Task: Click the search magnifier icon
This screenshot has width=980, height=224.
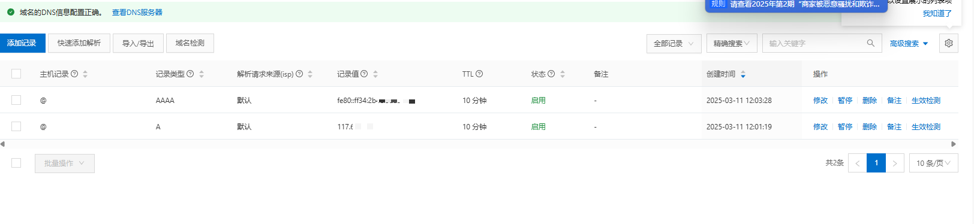Action: tap(871, 43)
